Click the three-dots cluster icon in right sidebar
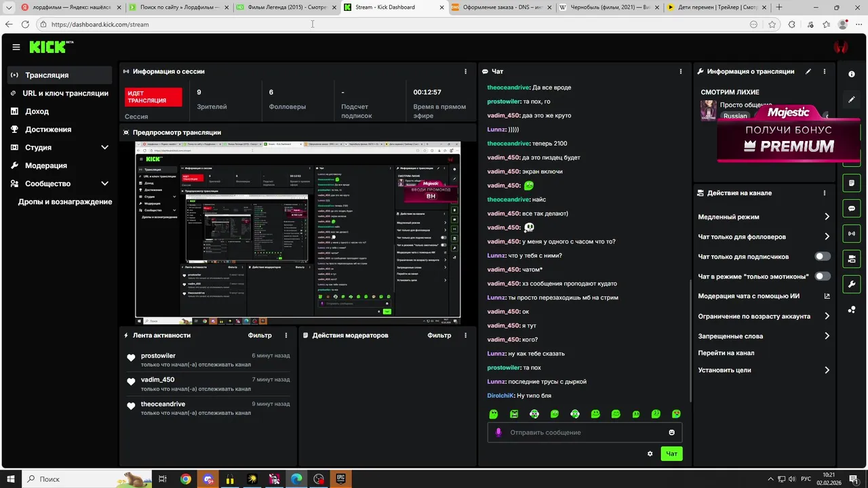Screen dimensions: 868x488 pyautogui.click(x=852, y=310)
